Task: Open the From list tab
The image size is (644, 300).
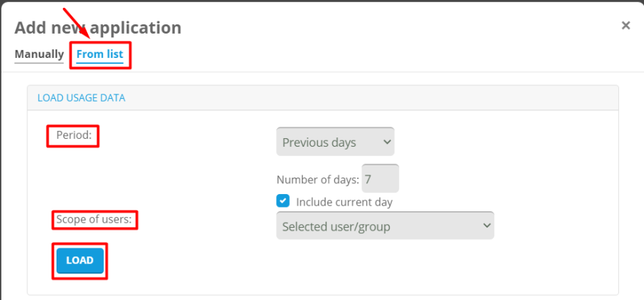Action: pyautogui.click(x=100, y=54)
